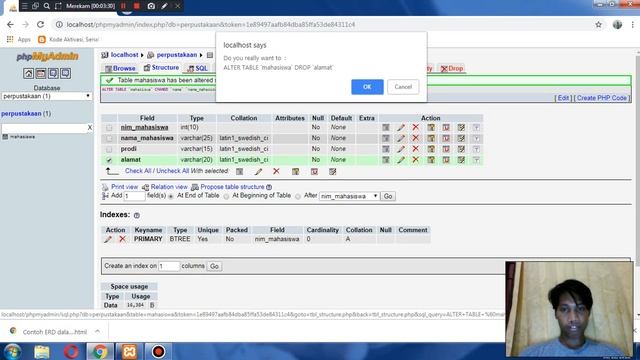Click With selected red X Drop icon

[276, 171]
